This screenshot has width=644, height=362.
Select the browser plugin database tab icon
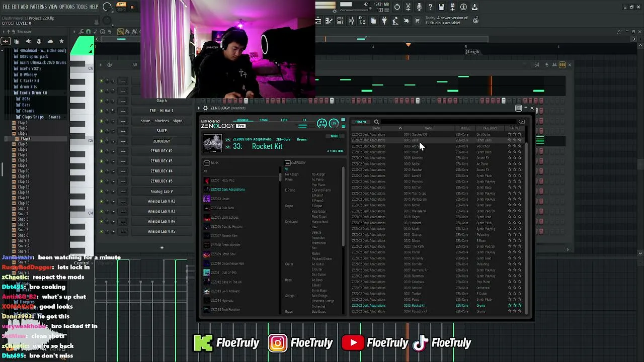28,41
